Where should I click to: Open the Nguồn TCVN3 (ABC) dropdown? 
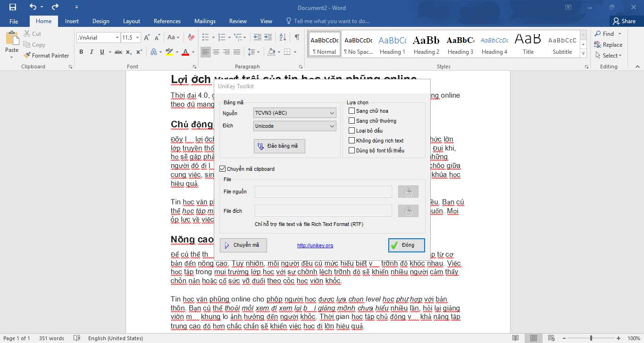(295, 113)
